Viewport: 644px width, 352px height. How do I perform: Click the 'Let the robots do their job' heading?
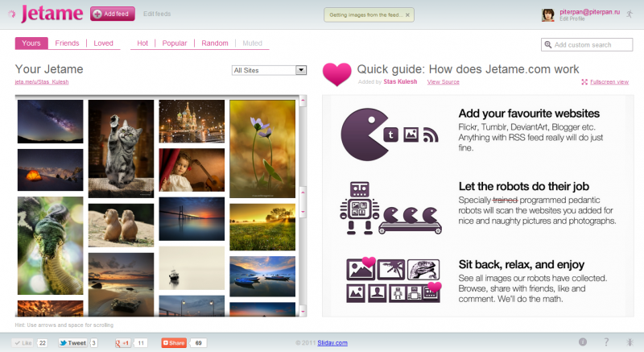point(524,187)
